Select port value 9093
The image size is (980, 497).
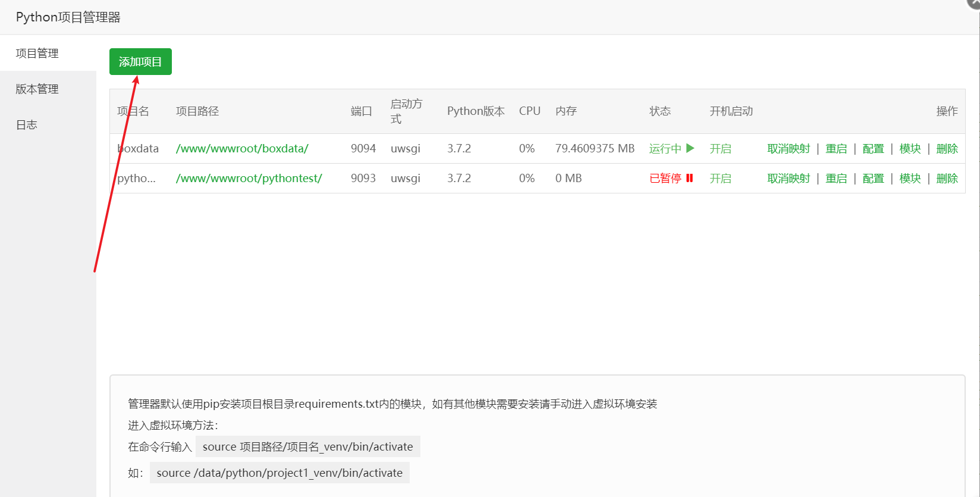[363, 179]
